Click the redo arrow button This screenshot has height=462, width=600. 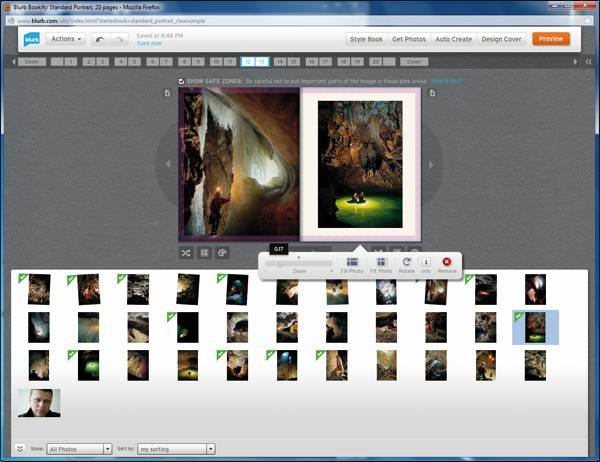tap(119, 39)
